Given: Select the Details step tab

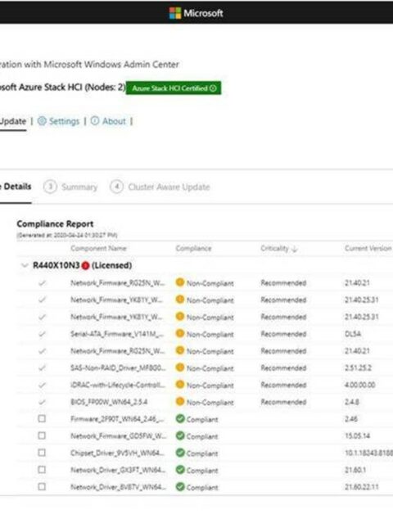Looking at the screenshot, I should point(16,187).
